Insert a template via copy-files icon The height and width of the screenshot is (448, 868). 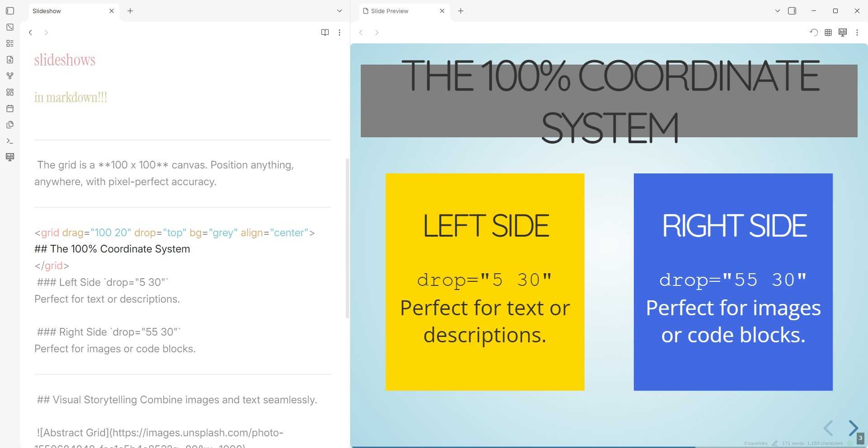[x=10, y=125]
